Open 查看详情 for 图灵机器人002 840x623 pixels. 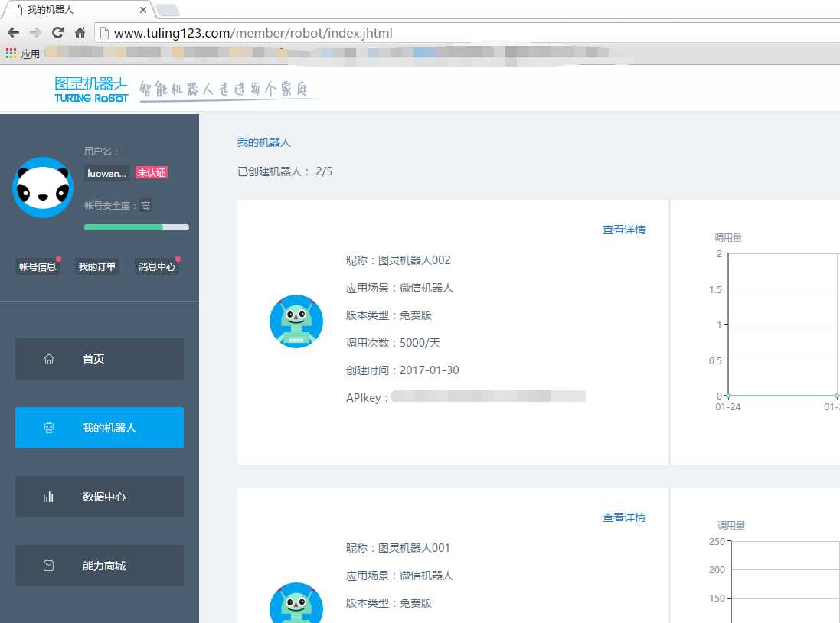[624, 230]
